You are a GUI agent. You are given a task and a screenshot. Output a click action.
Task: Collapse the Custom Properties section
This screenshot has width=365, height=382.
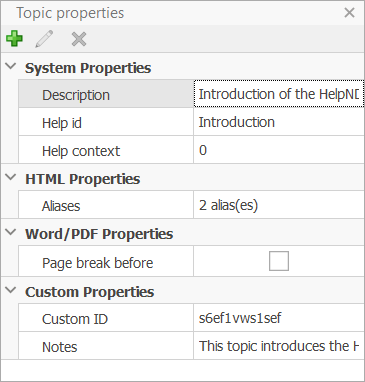coord(11,290)
